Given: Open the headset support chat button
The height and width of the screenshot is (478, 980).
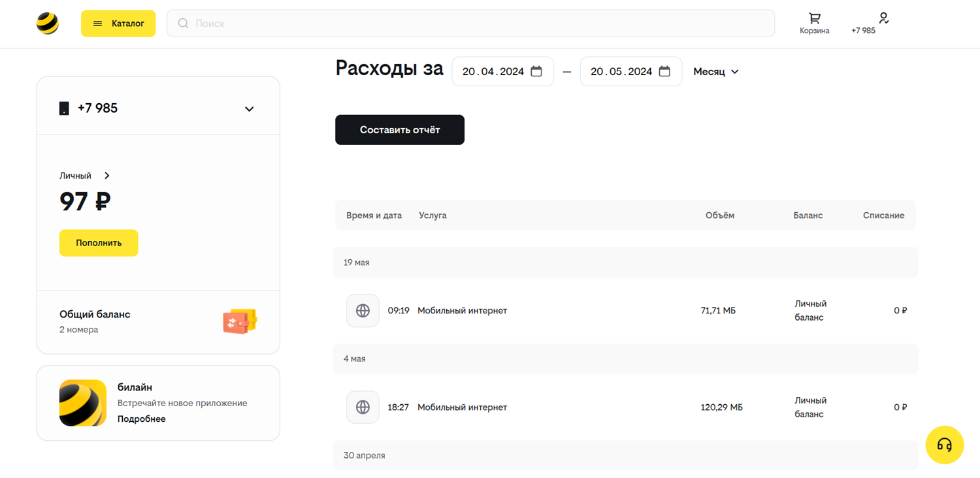Looking at the screenshot, I should point(944,445).
